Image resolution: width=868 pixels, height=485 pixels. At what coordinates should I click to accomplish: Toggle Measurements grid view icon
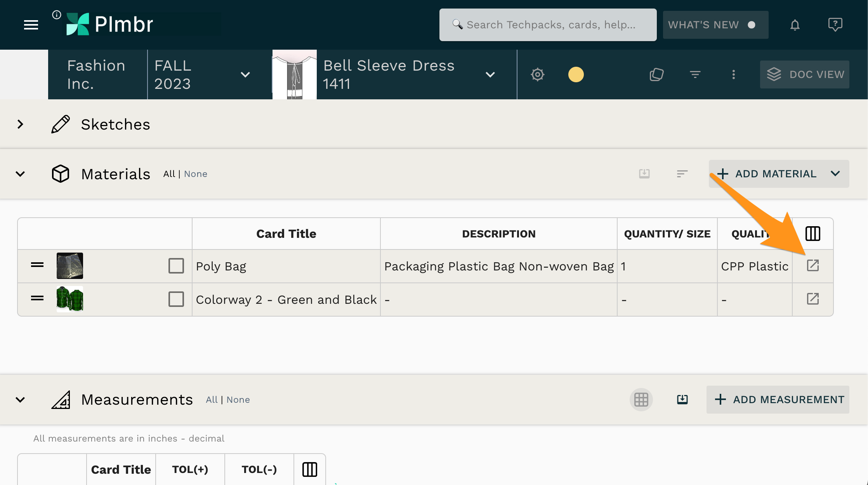click(641, 400)
